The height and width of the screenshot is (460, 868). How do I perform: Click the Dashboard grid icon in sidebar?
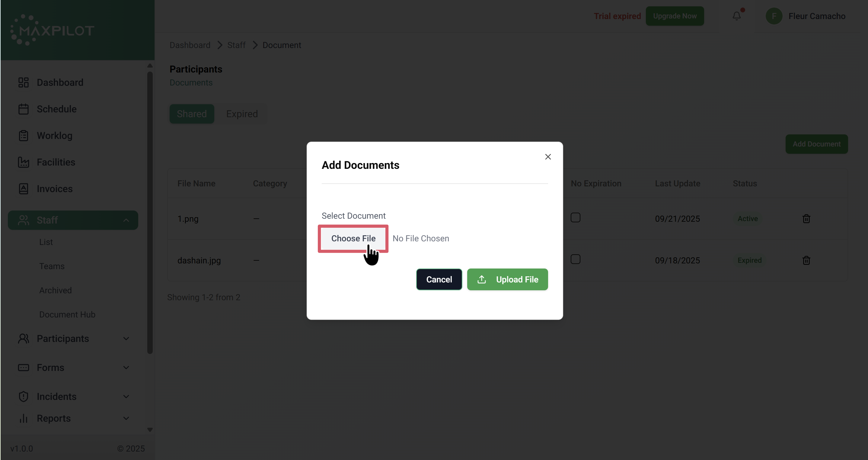(23, 82)
